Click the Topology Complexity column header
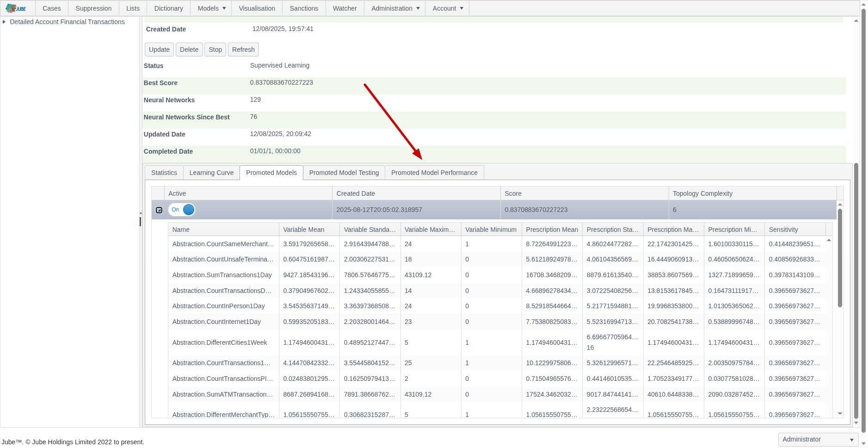Viewport: 868px width, 448px height. point(752,193)
